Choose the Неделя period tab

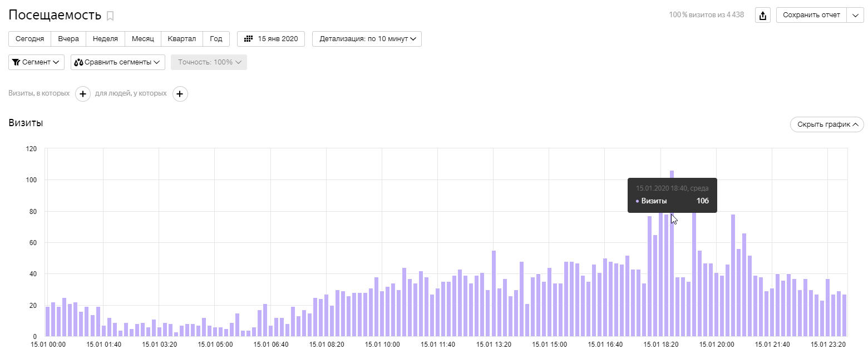(x=105, y=39)
